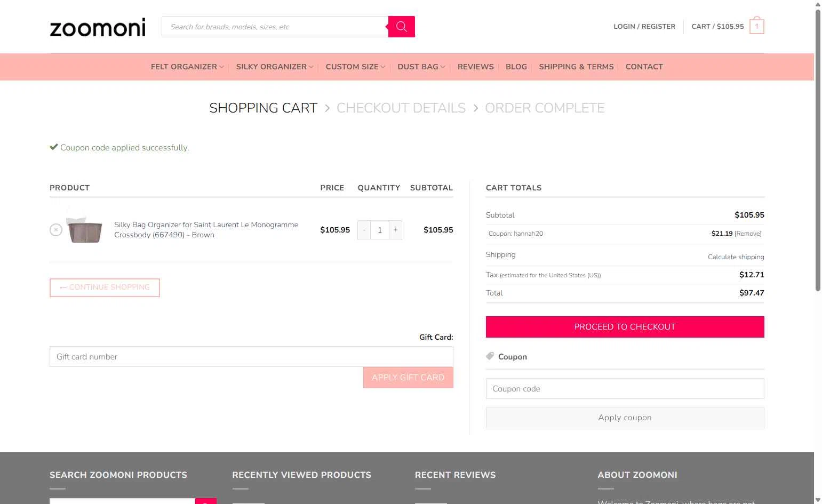Focus the product search box
The height and width of the screenshot is (504, 822).
coord(275,27)
